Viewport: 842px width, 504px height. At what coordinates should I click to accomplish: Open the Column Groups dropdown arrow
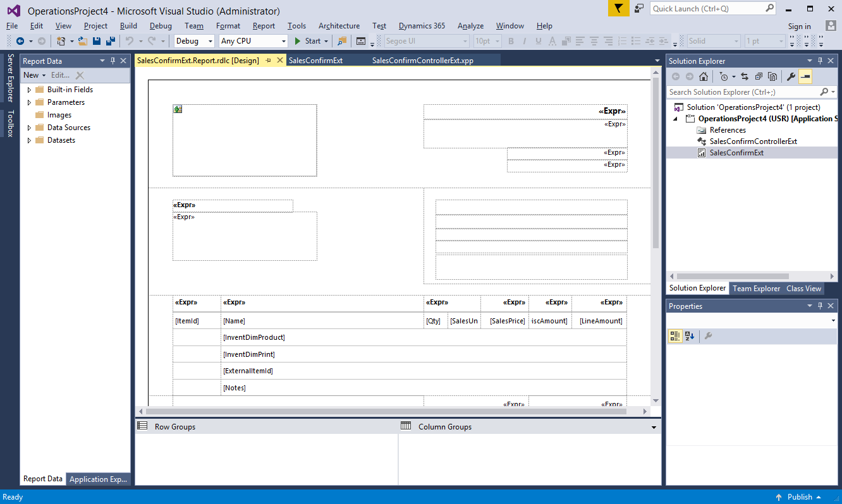click(654, 428)
